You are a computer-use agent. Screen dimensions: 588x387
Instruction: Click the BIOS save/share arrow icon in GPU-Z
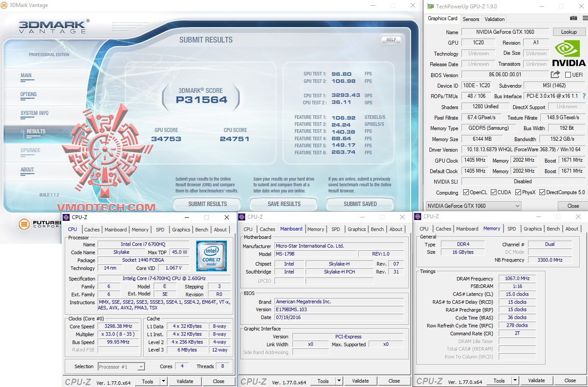(555, 75)
